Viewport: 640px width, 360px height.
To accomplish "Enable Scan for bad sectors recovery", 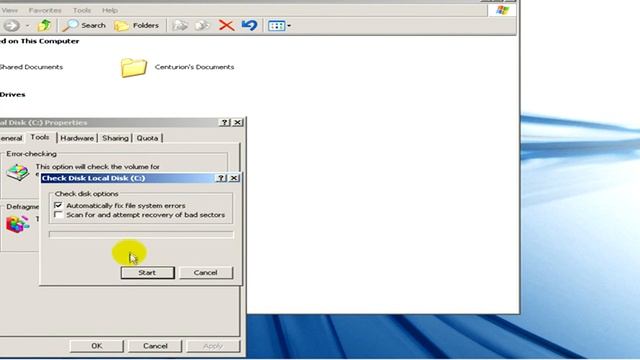I will click(x=58, y=215).
